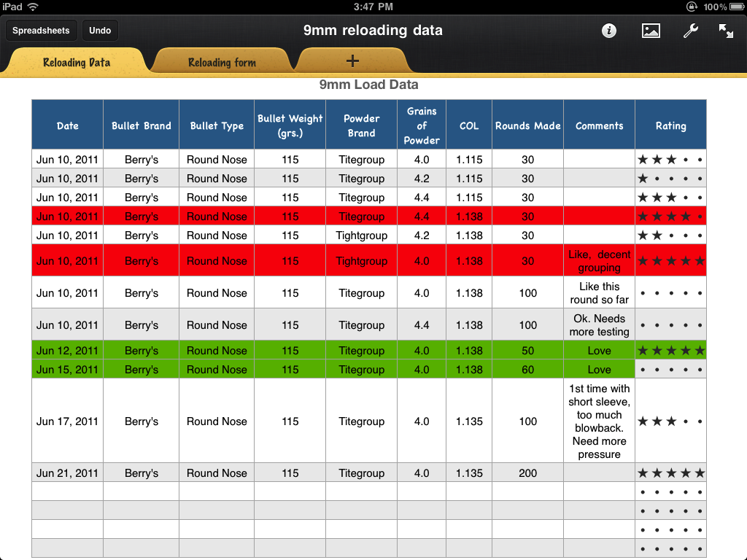Set star rating in Jun 17, 2011 row

pos(671,421)
